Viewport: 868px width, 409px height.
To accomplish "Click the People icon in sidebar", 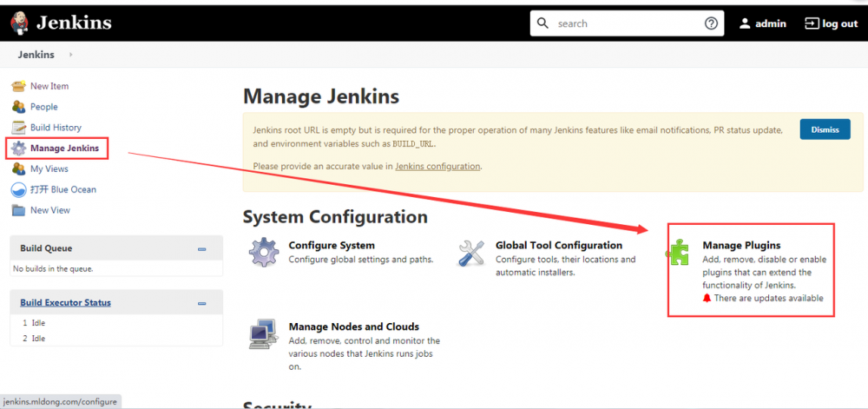I will (x=19, y=106).
